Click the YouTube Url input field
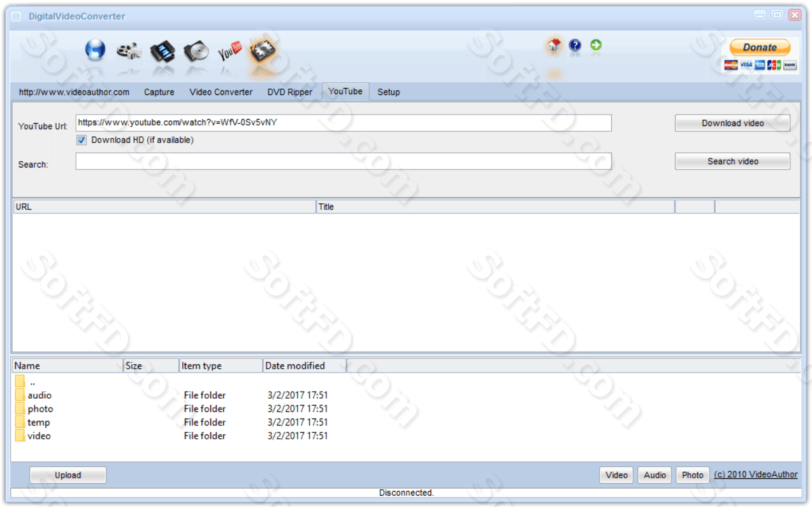Viewport: 812px width, 507px height. click(x=344, y=123)
